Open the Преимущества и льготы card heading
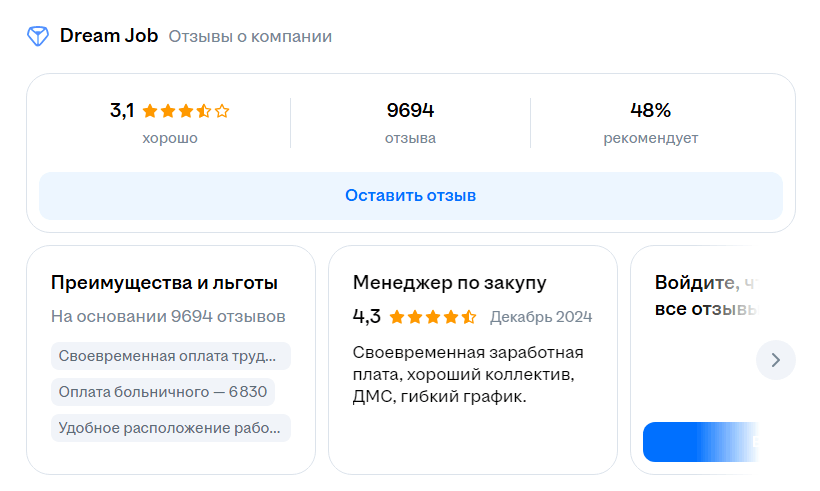 pyautogui.click(x=164, y=283)
